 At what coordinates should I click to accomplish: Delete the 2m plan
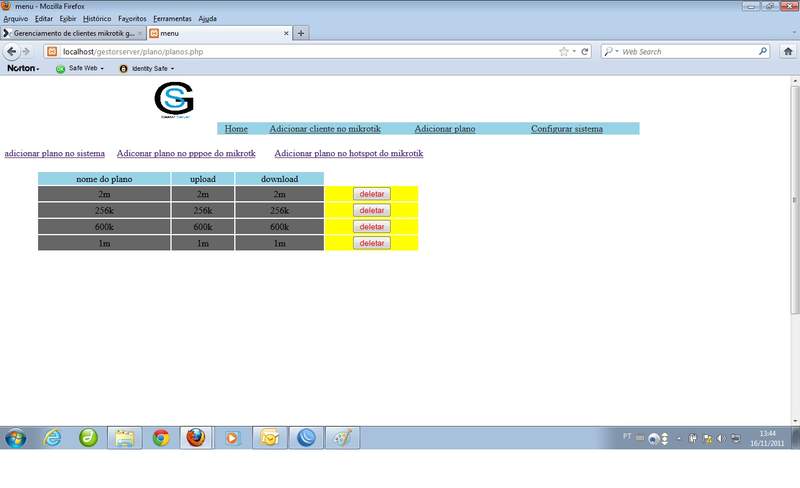(372, 194)
